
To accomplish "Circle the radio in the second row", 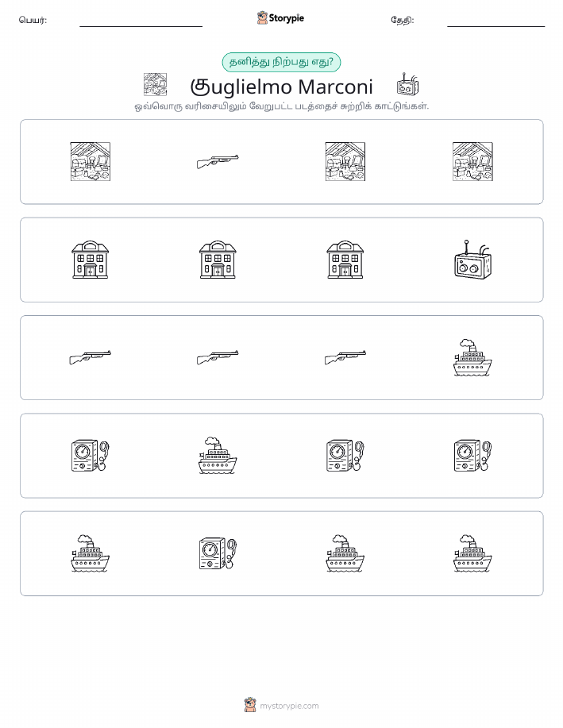I will pos(472,260).
